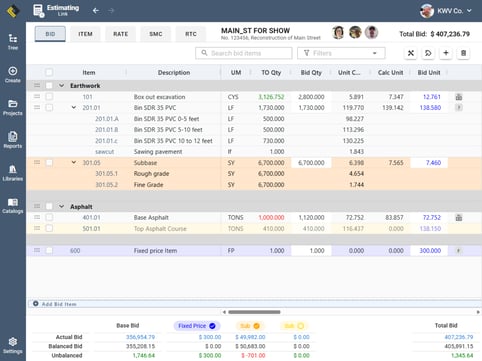Click the horizontal scrollbar thumb
This screenshot has width=482, height=361.
254,312
